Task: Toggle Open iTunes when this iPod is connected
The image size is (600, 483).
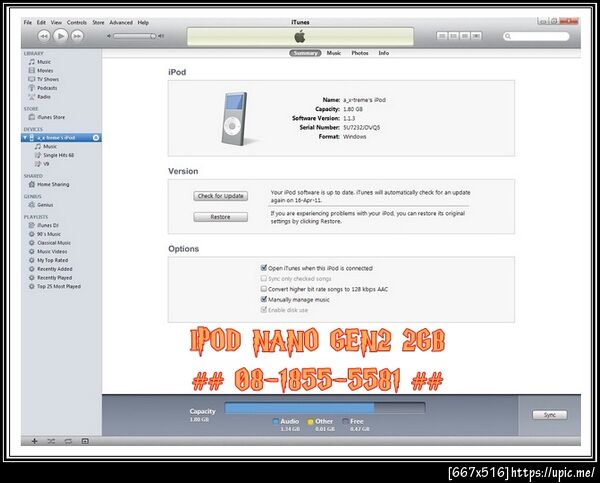Action: [264, 268]
